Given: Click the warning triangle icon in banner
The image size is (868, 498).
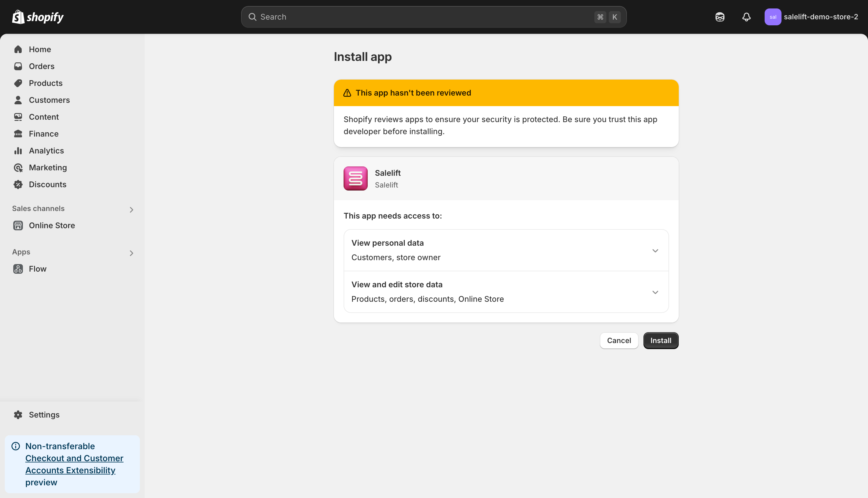Looking at the screenshot, I should coord(347,93).
